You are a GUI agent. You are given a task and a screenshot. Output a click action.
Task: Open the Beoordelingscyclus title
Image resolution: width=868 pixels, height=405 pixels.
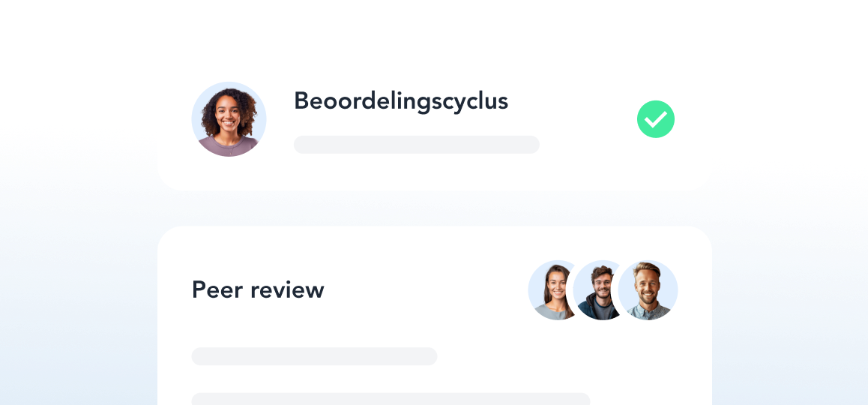401,101
